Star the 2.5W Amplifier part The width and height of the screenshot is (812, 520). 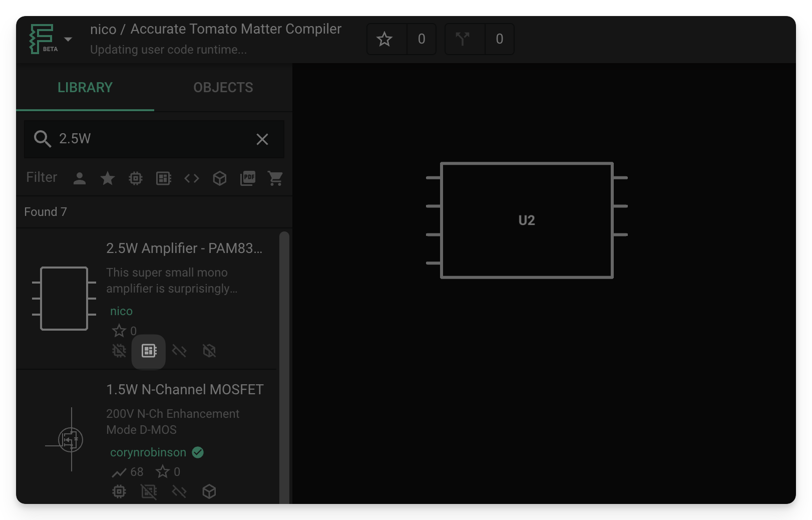[x=119, y=331]
